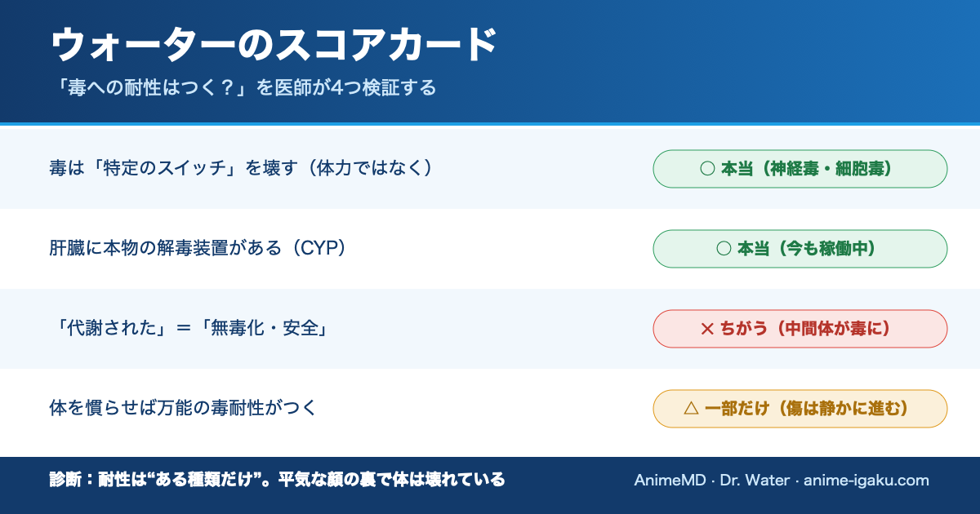
Task: Click the light blue divider line under header
Action: click(490, 124)
